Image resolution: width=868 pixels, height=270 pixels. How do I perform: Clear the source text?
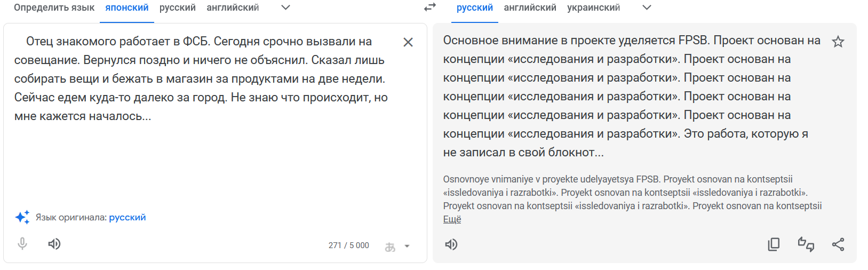pos(408,42)
